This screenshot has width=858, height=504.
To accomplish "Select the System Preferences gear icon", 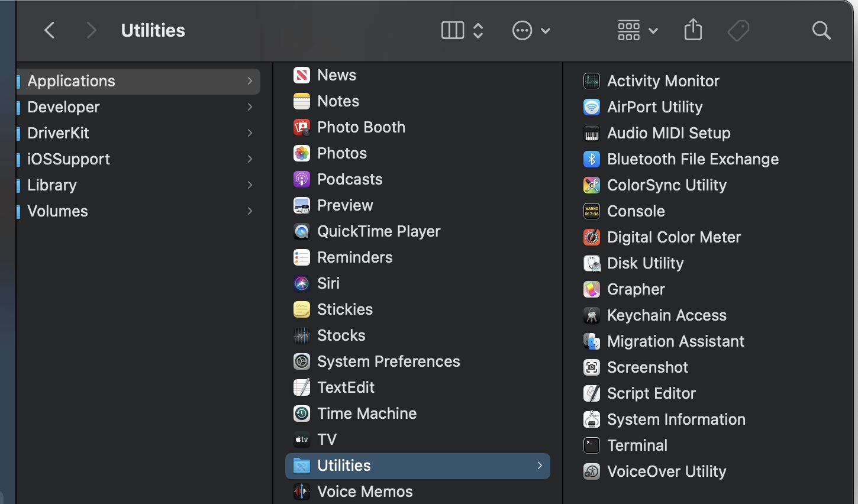I will tap(302, 361).
